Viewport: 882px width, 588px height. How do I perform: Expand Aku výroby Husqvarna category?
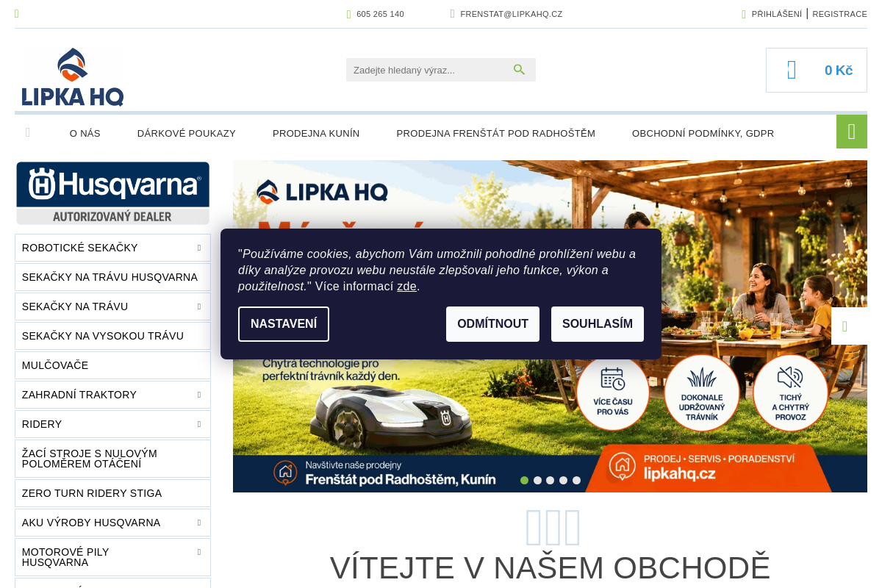(199, 523)
